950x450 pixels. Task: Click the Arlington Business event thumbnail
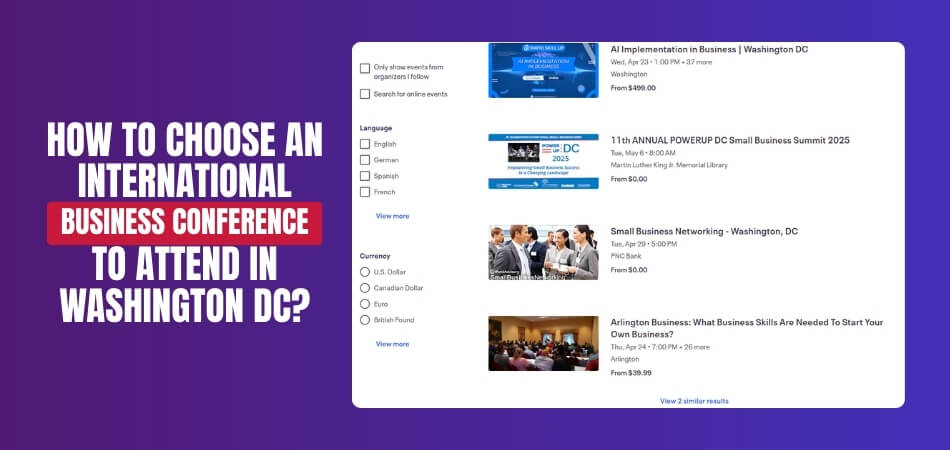point(543,343)
